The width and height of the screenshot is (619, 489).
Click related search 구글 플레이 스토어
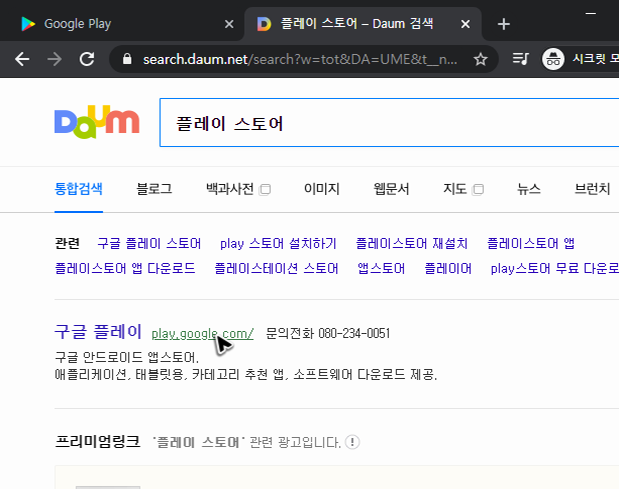149,244
